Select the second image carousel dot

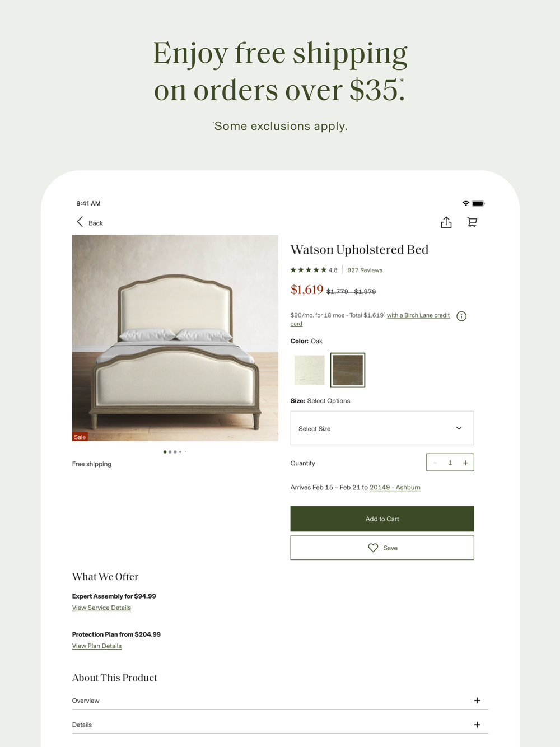(170, 452)
